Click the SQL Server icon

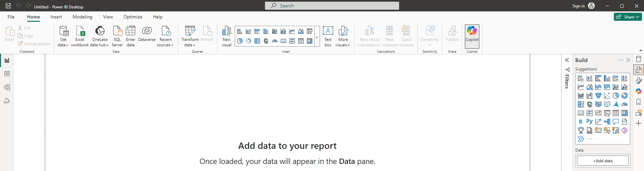(117, 31)
